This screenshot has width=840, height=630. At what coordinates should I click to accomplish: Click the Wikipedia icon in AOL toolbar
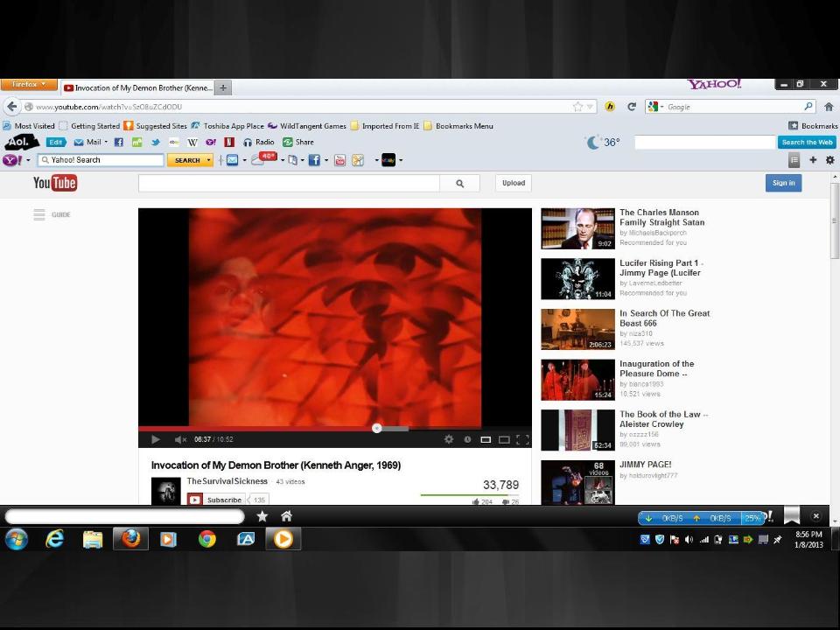(192, 142)
